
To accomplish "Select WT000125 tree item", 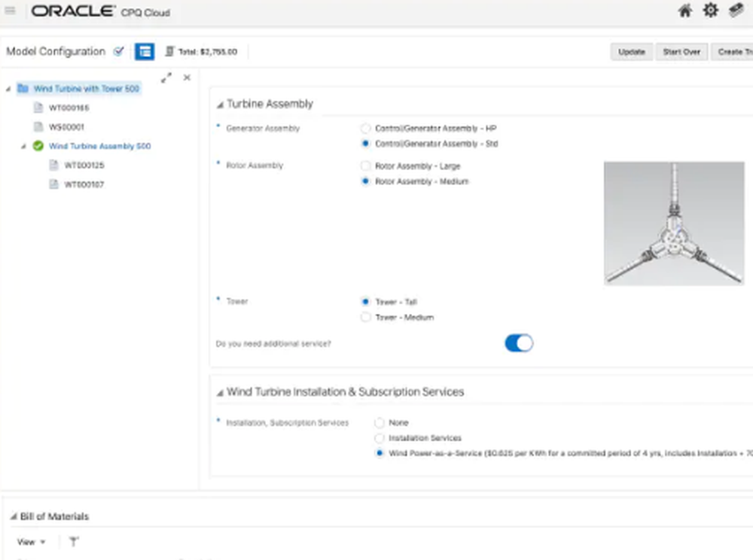I will click(84, 165).
